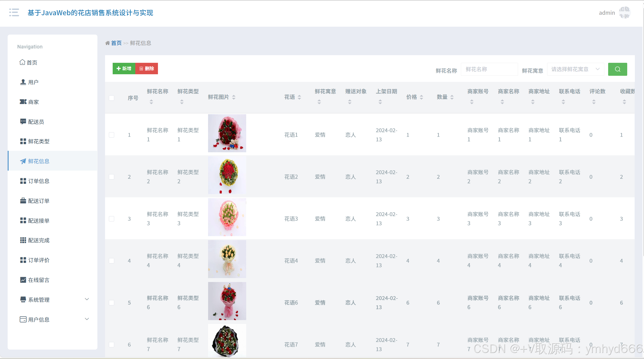Click the chart icon for 在线留言
Image resolution: width=644 pixels, height=359 pixels.
(x=23, y=280)
